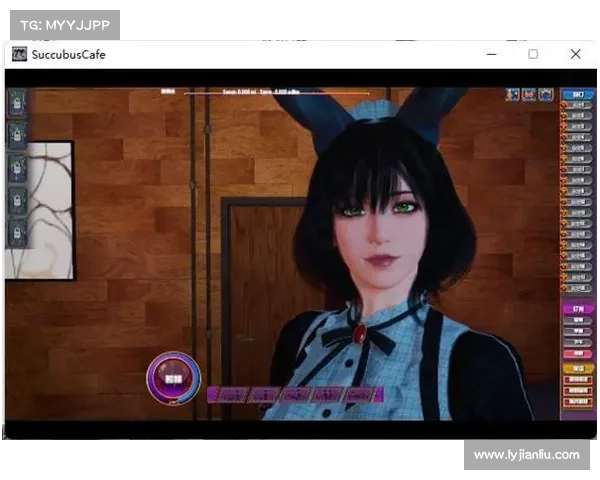Click the middle icon of the three top-right icons
600x480 pixels.
(x=529, y=95)
